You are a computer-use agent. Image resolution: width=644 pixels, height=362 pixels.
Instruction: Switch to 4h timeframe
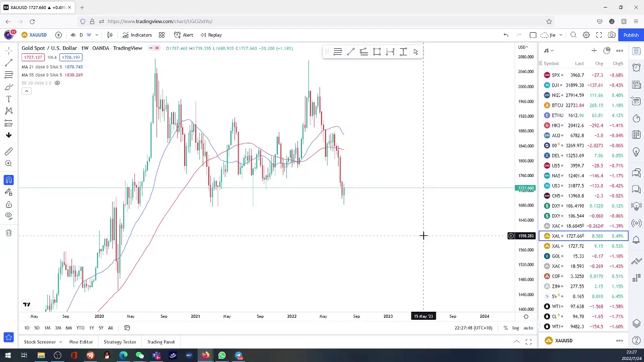(73, 35)
